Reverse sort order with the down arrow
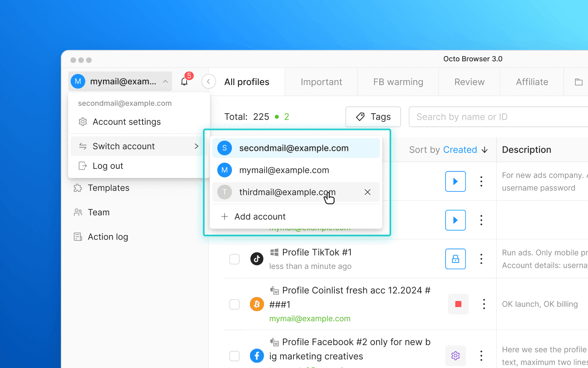 pyautogui.click(x=485, y=150)
